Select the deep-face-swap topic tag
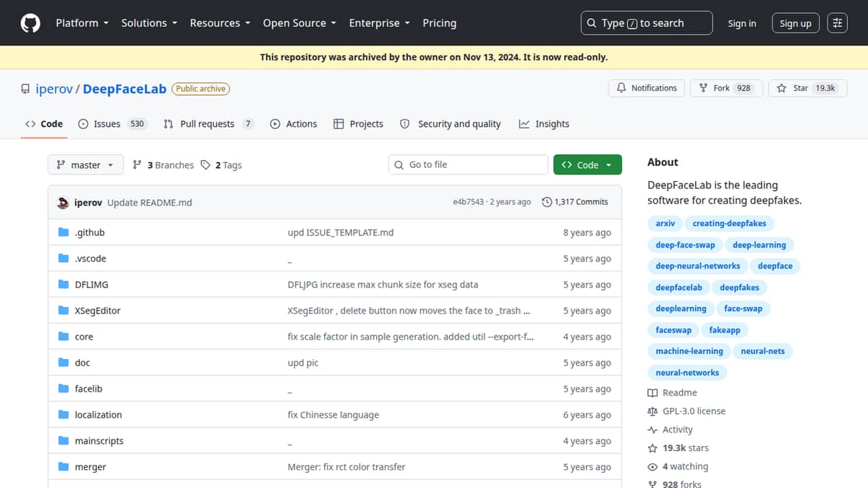This screenshot has height=488, width=868. tap(685, 245)
